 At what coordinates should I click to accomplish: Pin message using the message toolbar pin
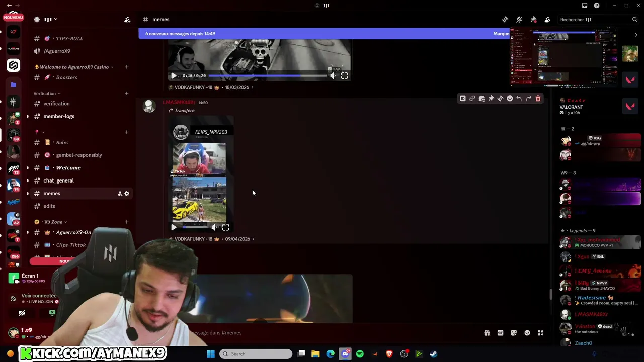[x=491, y=99]
